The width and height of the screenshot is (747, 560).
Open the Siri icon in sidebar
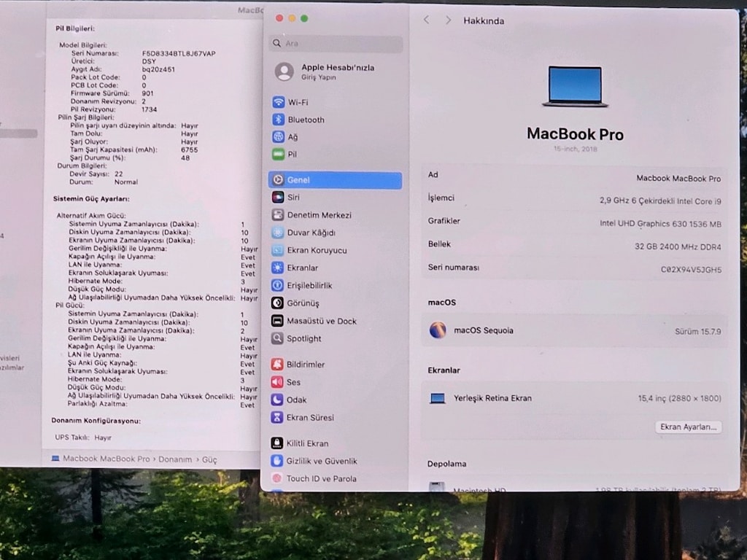coord(278,197)
